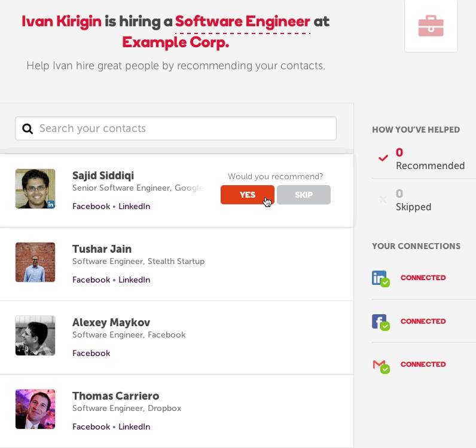Open Tushar Jain's LinkedIn profile link

click(134, 280)
